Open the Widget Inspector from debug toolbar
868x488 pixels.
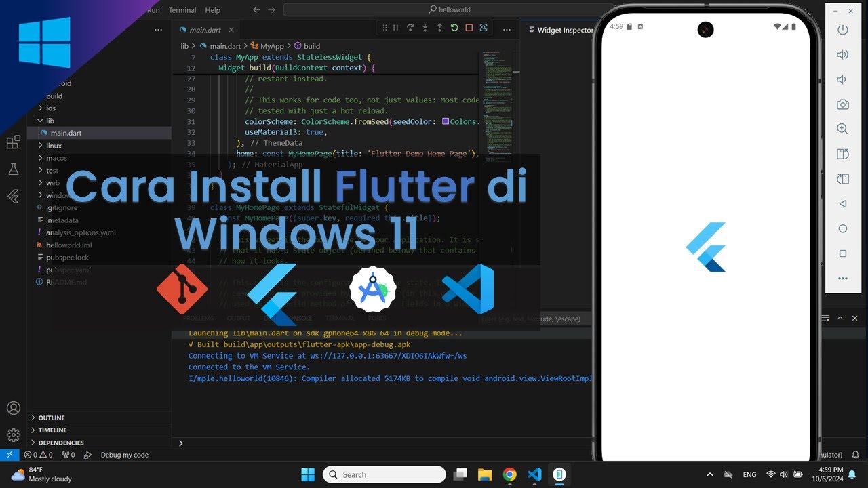pyautogui.click(x=484, y=28)
